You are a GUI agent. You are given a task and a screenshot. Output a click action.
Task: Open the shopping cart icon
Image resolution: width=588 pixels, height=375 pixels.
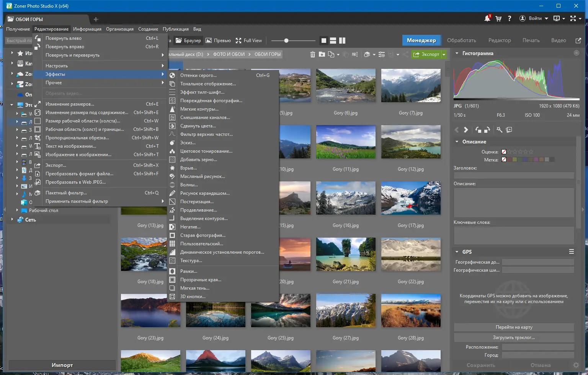498,18
